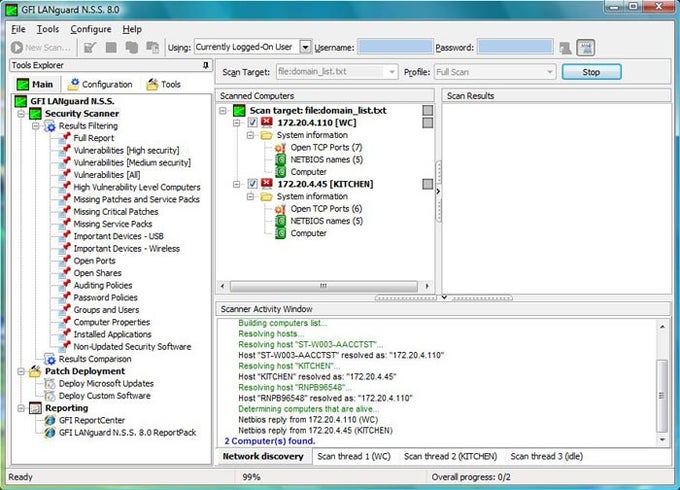Click the computer pages toolbar icon next to Using
680x490 pixels.
click(152, 47)
